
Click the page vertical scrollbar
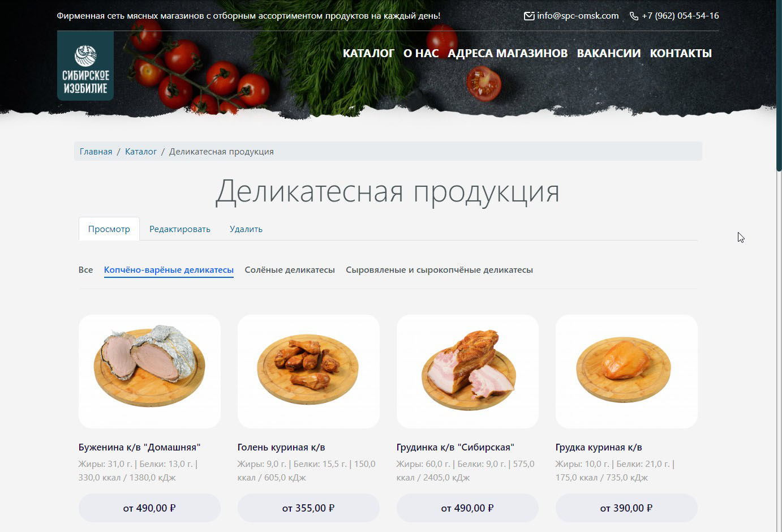click(779, 266)
